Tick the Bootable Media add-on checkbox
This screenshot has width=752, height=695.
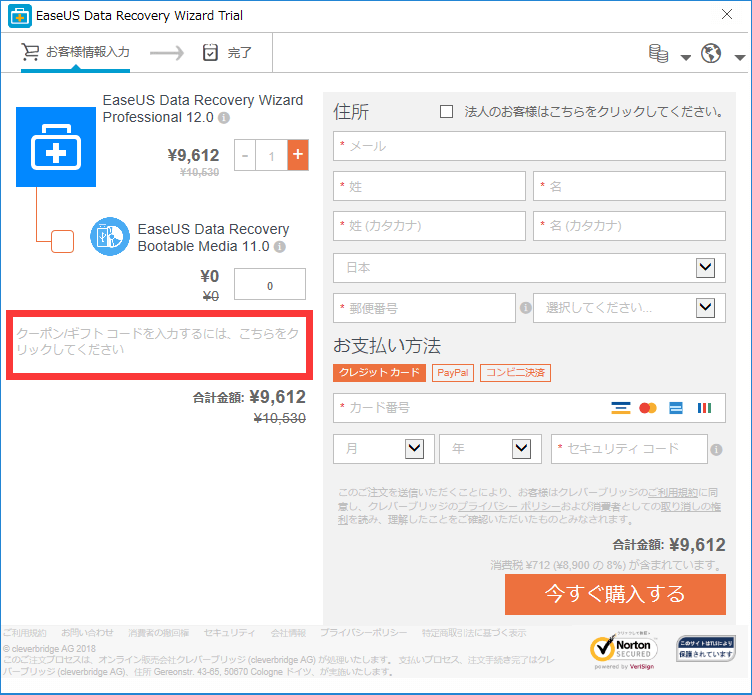(62, 241)
